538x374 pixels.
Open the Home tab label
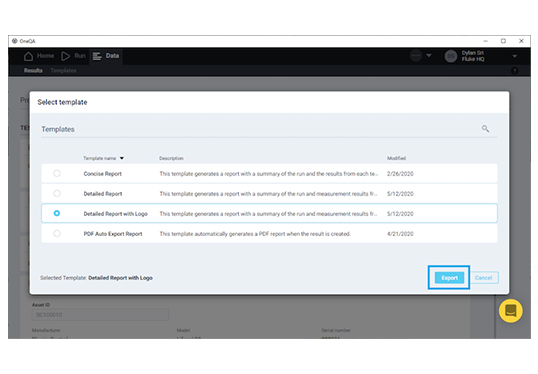click(x=45, y=56)
